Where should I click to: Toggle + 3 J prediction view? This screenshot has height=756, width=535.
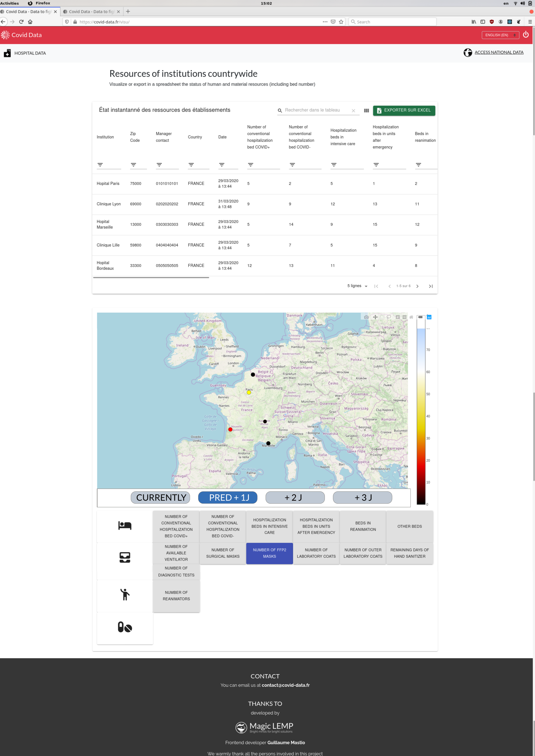362,497
